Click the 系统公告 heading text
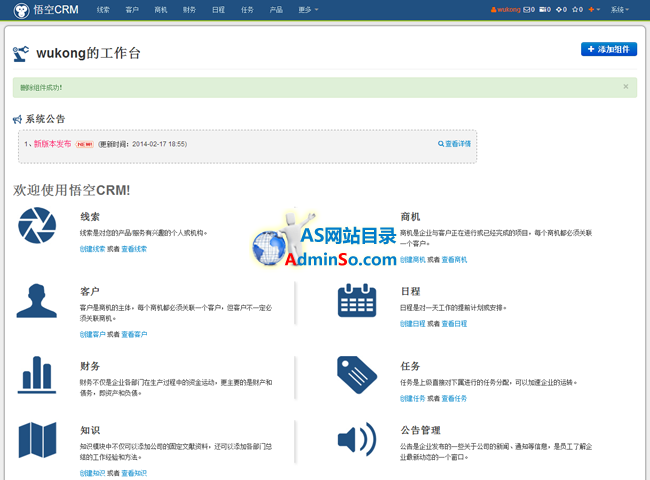The image size is (650, 480). coord(46,119)
